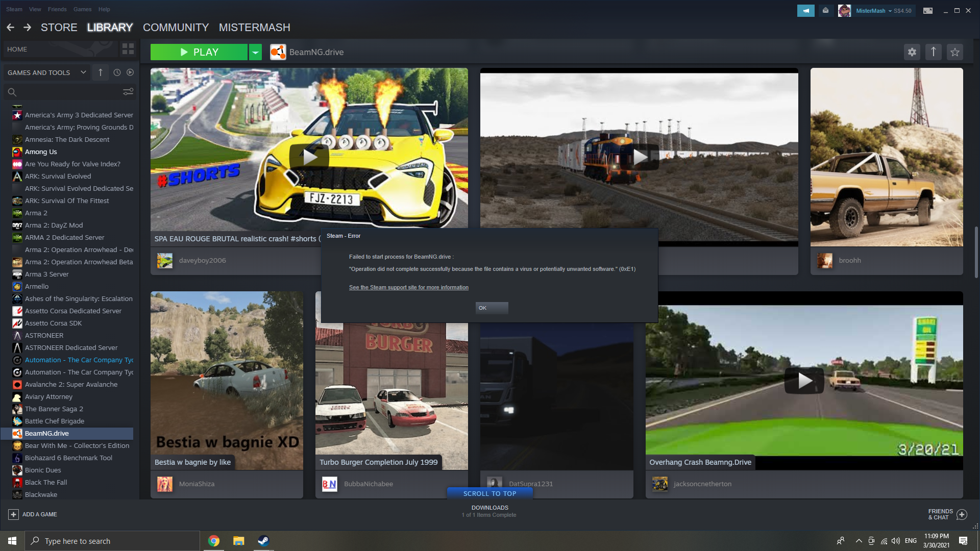
Task: Click jacksoncnetherton user avatar
Action: point(660,484)
